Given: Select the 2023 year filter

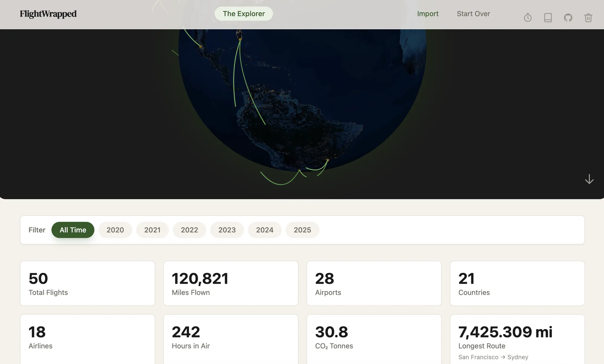Looking at the screenshot, I should point(227,230).
